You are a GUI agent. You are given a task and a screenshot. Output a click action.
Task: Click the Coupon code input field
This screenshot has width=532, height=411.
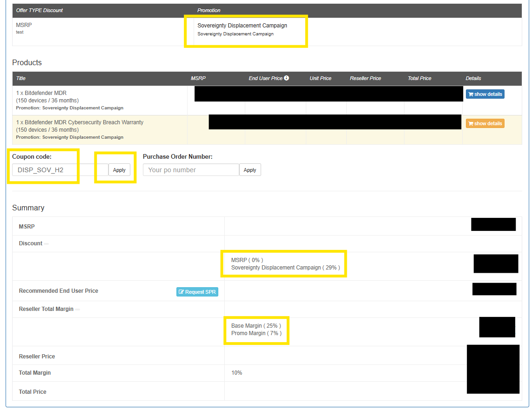[x=60, y=170]
